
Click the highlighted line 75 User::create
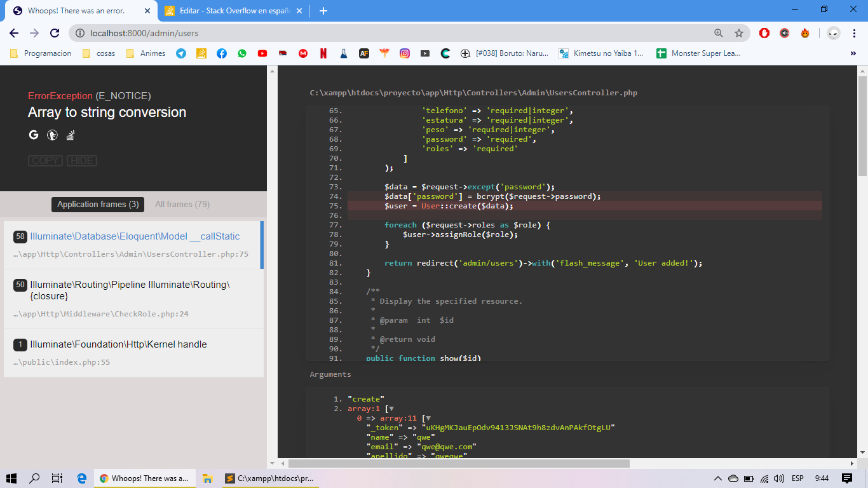(585, 206)
